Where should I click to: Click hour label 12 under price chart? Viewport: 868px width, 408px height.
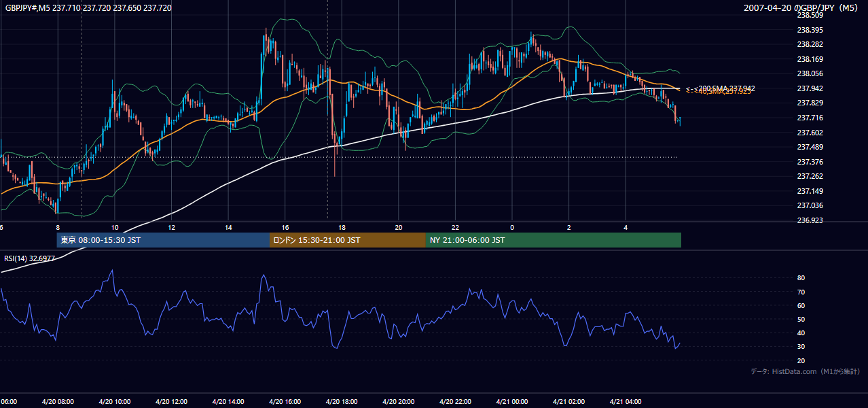pyautogui.click(x=171, y=228)
